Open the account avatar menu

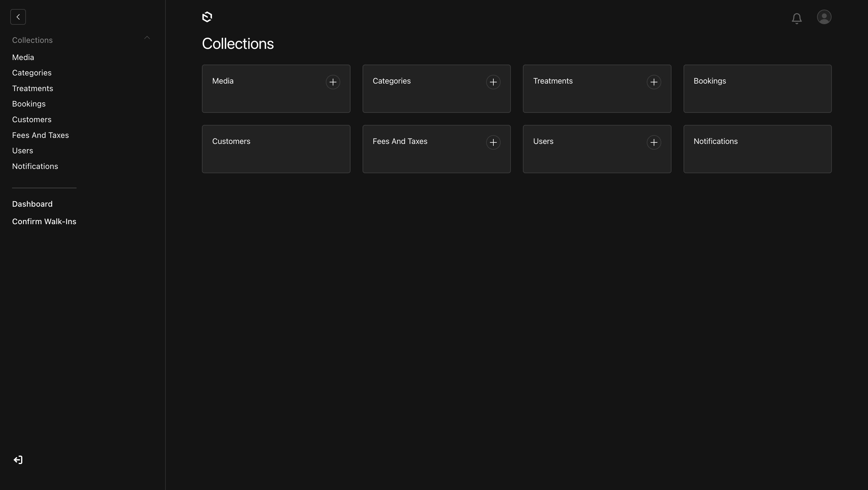(x=824, y=17)
